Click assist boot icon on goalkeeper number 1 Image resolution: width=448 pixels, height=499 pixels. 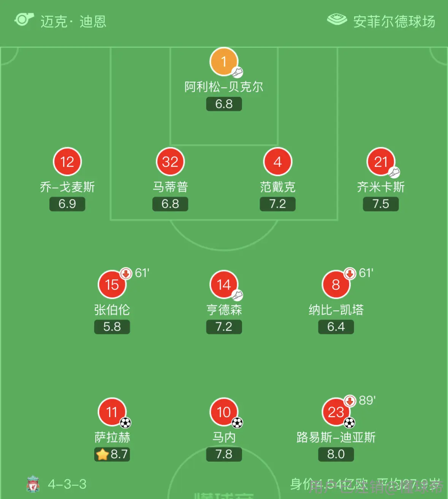237,72
